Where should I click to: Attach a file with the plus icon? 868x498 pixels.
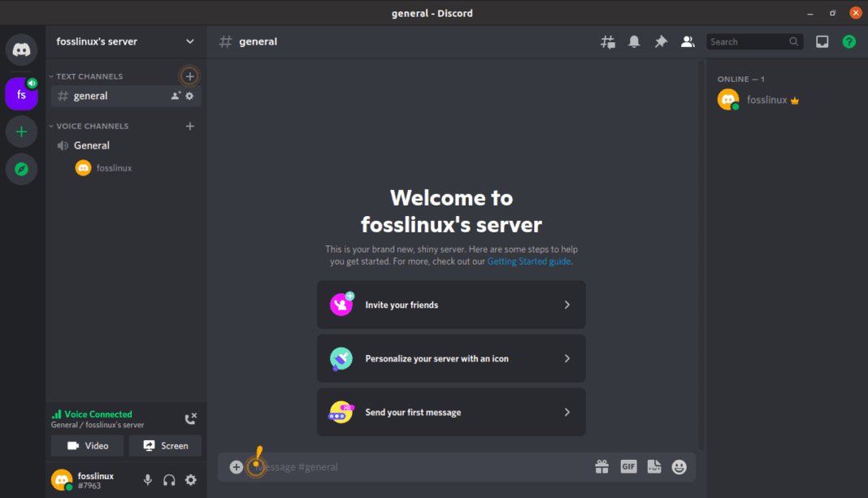pos(236,466)
